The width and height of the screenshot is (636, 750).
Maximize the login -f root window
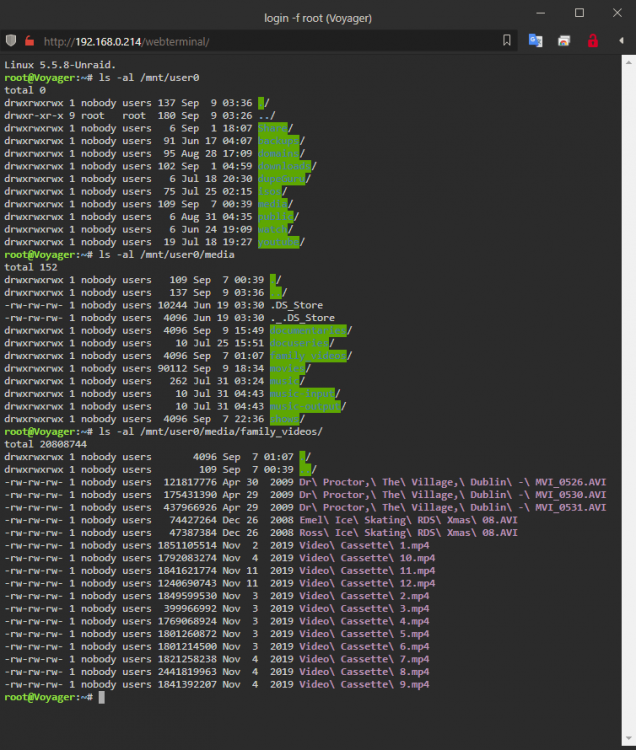coord(579,13)
